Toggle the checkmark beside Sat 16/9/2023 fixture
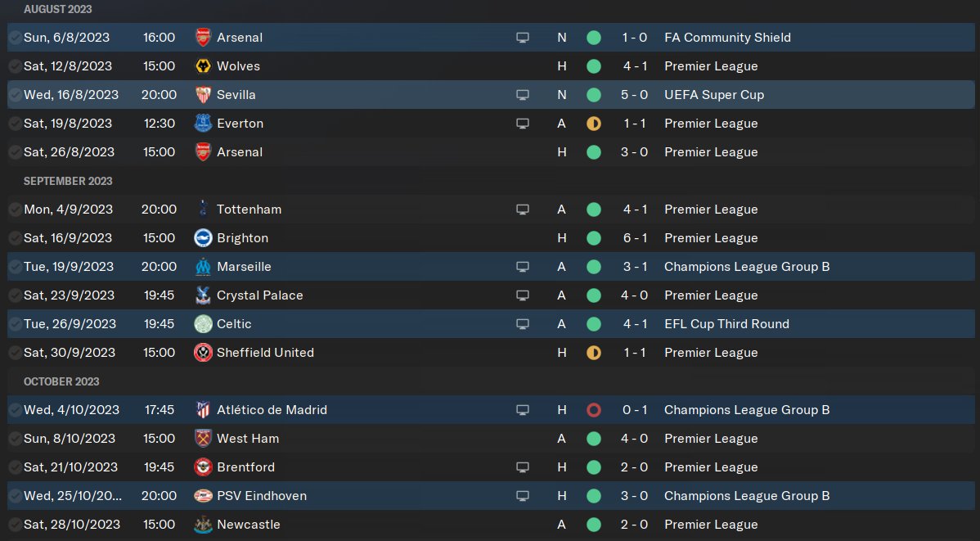 click(x=15, y=238)
